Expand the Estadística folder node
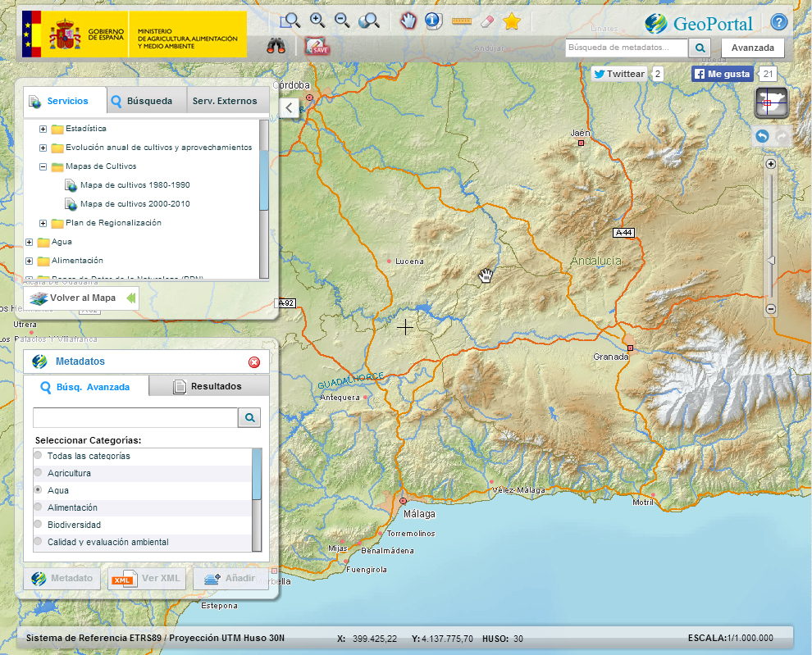Screen dimensions: 812x655 click(x=43, y=129)
